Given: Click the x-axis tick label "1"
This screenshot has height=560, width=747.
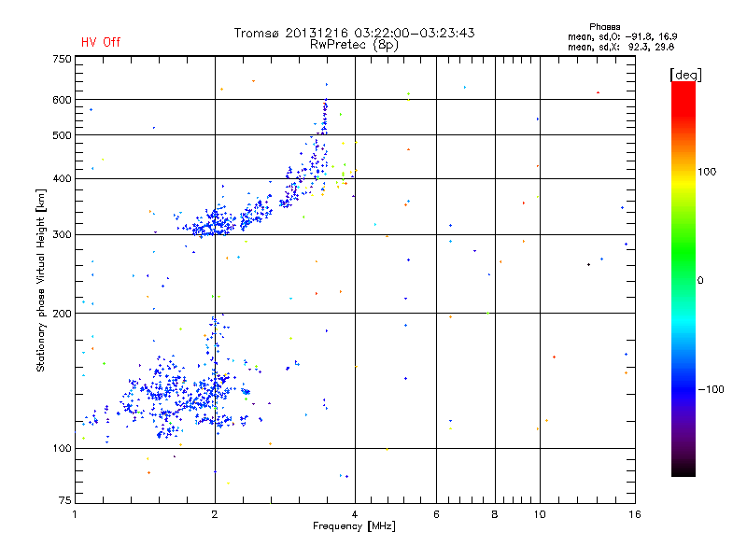Looking at the screenshot, I should [75, 514].
